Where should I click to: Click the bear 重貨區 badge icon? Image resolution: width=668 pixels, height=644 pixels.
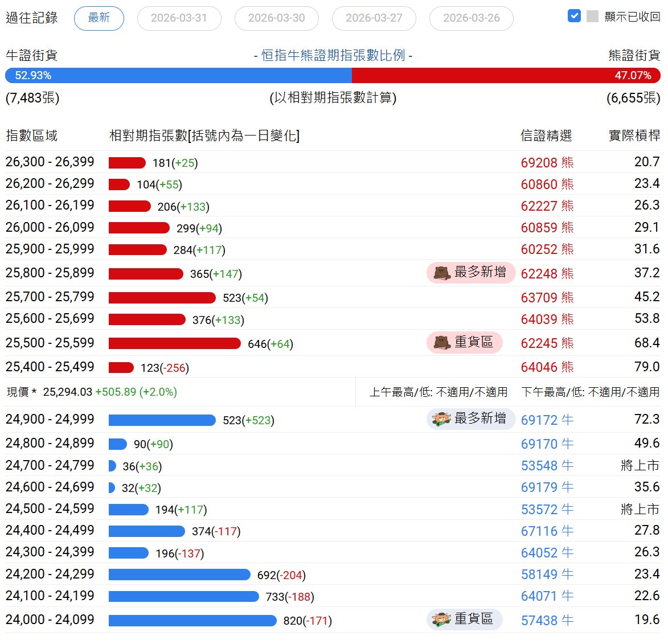pyautogui.click(x=442, y=342)
